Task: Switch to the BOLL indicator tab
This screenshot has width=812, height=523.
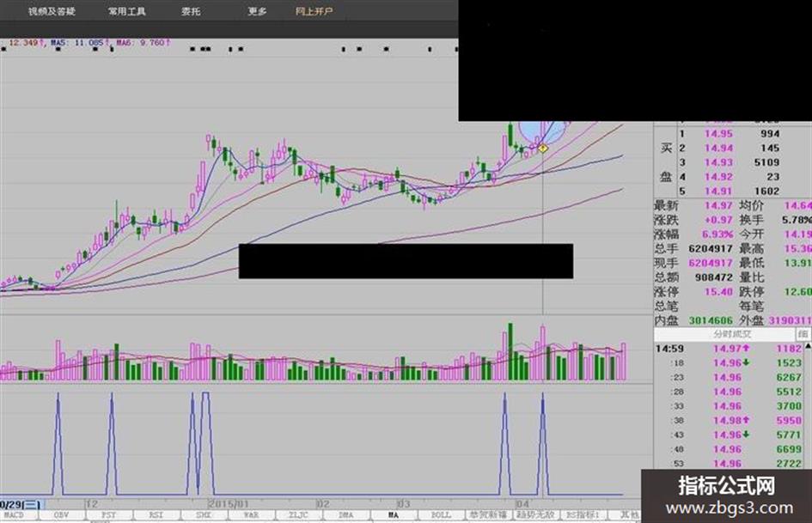Action: (x=441, y=515)
